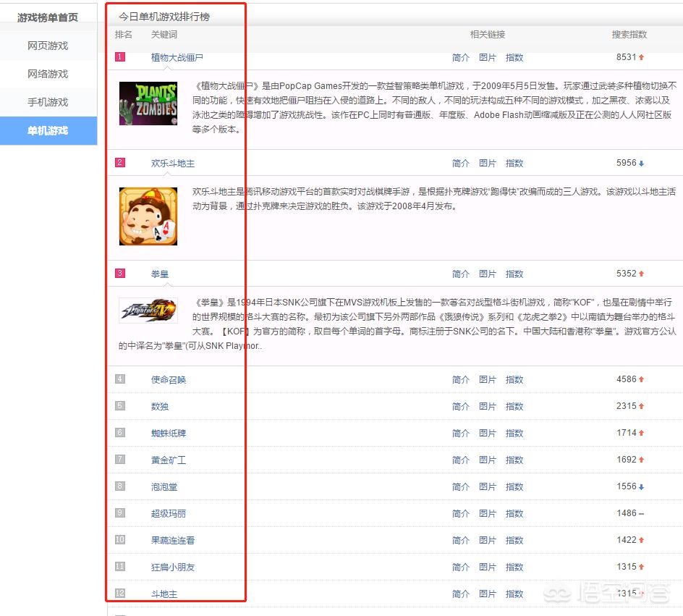Click the rank 9 badge icon

point(120,512)
